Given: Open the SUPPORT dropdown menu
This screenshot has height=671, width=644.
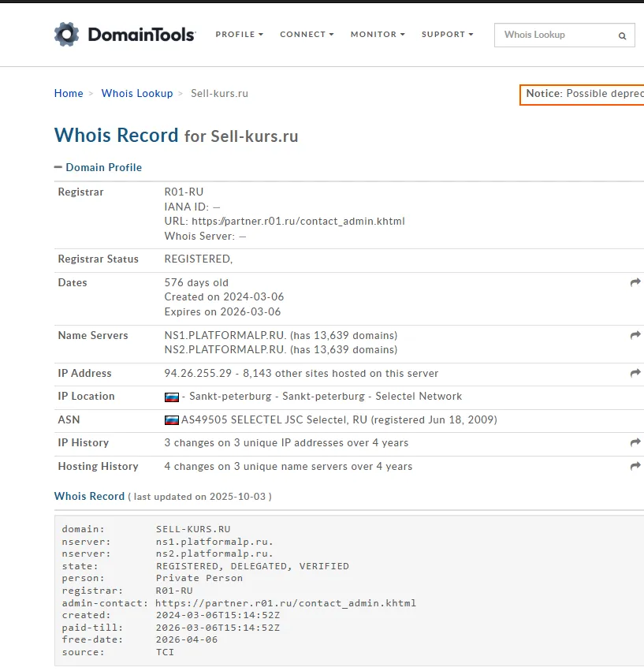Looking at the screenshot, I should tap(447, 34).
